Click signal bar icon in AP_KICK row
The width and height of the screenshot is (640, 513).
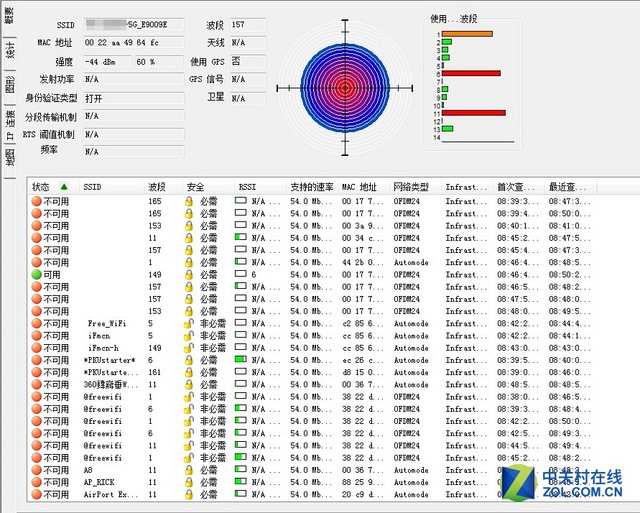[241, 481]
